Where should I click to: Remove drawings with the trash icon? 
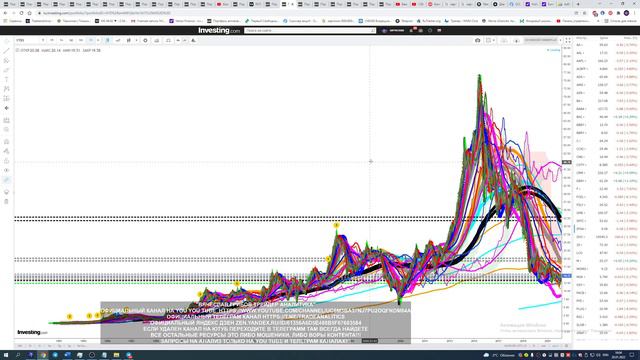point(7,201)
